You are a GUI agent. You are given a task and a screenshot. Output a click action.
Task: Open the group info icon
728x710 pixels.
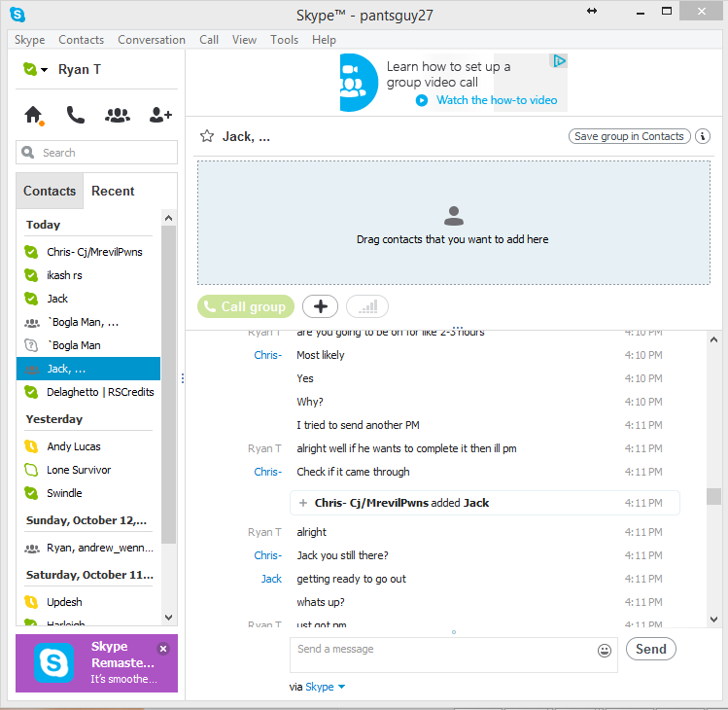pos(703,136)
